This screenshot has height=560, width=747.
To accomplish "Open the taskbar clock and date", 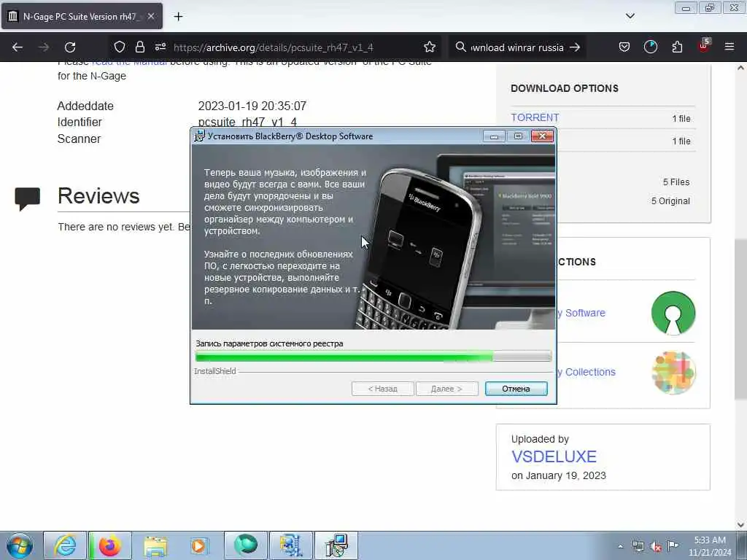I will point(710,546).
